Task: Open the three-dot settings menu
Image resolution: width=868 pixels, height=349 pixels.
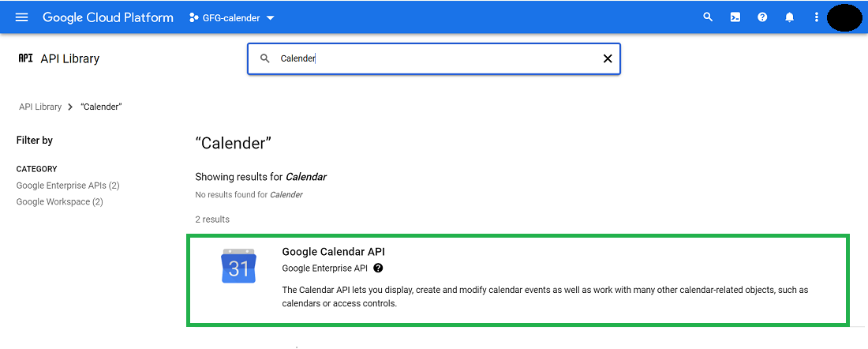Action: pyautogui.click(x=816, y=17)
